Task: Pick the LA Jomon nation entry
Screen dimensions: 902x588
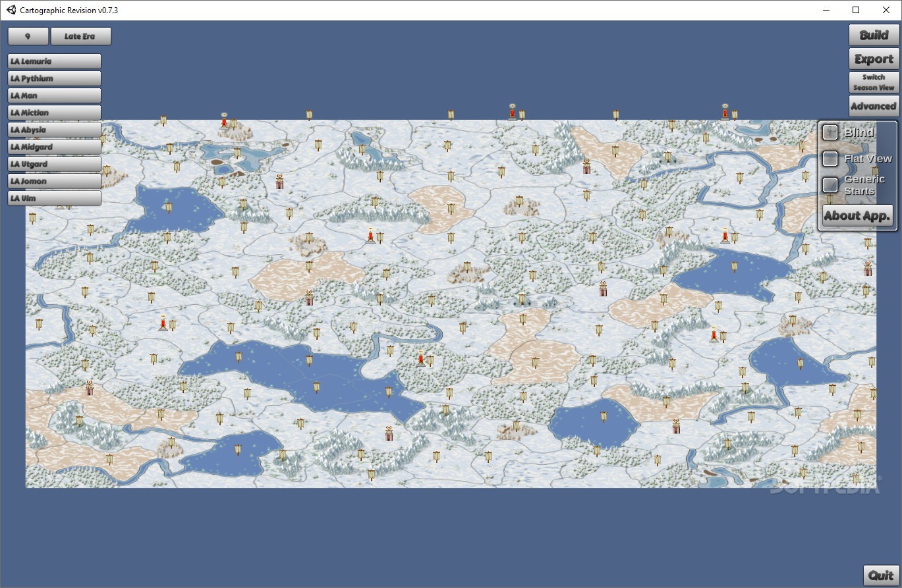Action: click(x=54, y=181)
